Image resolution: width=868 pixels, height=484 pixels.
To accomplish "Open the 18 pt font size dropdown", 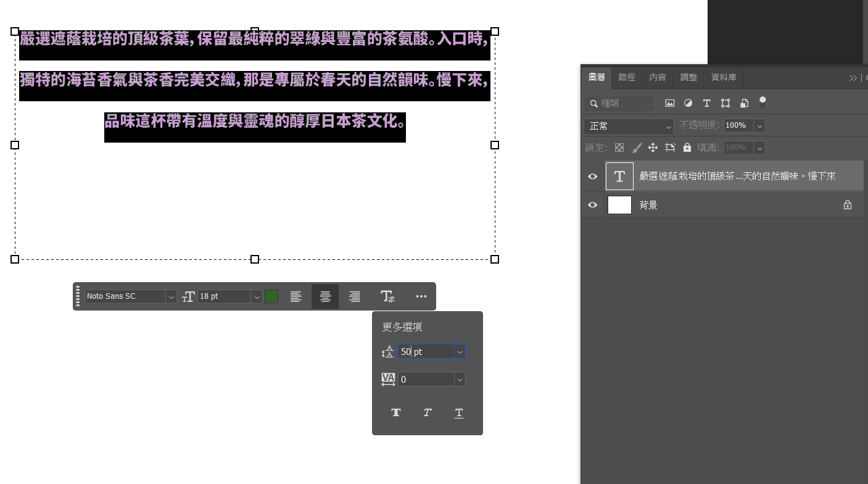I will pos(256,297).
